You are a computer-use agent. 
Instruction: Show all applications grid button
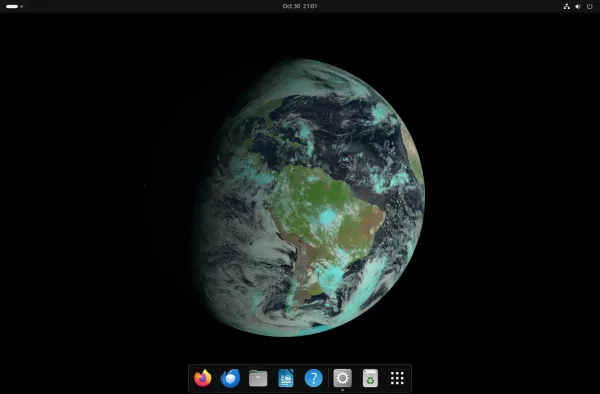[397, 378]
